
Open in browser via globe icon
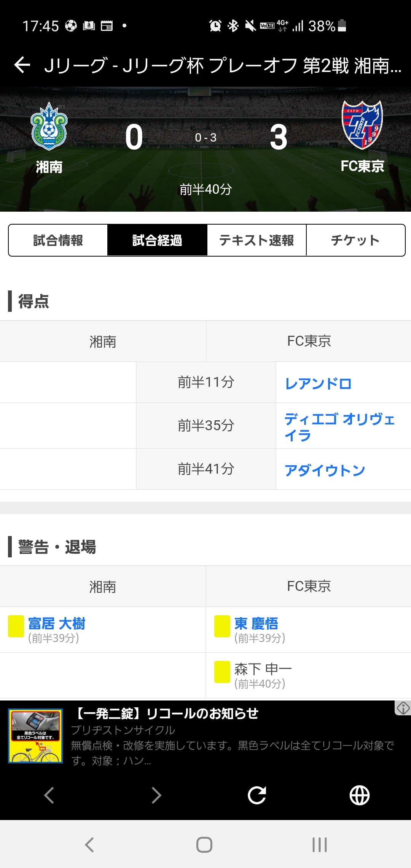(x=359, y=795)
